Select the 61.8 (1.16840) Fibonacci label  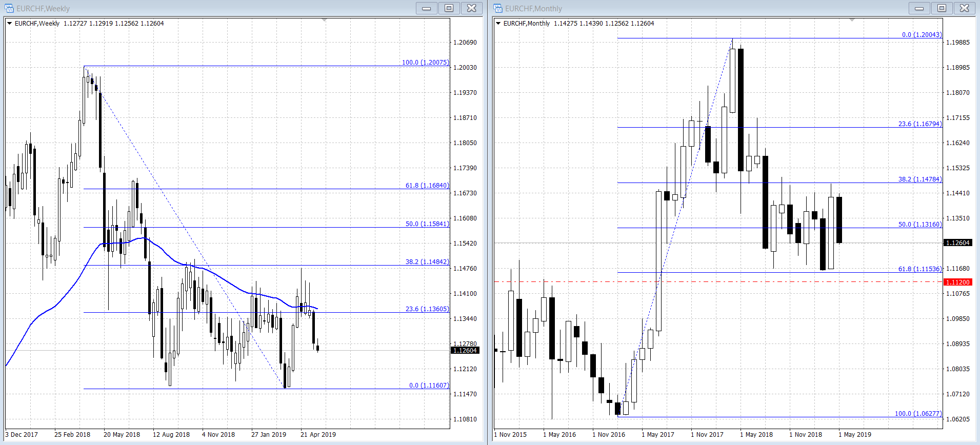point(427,185)
